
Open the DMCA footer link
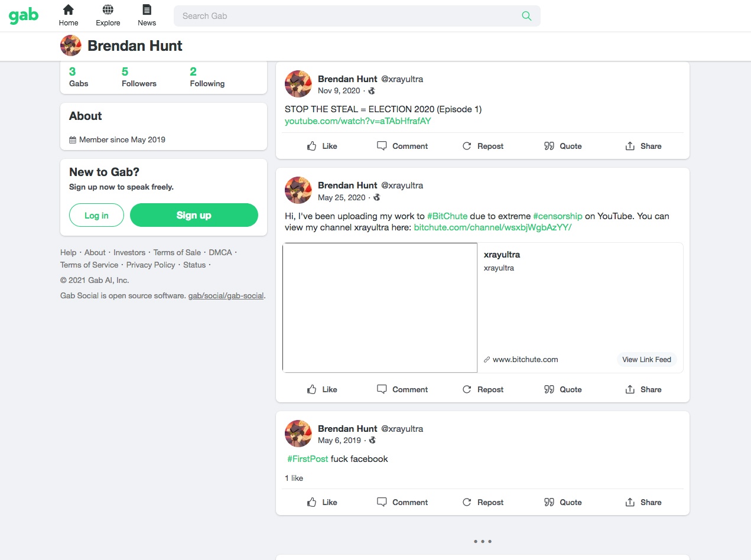click(220, 252)
